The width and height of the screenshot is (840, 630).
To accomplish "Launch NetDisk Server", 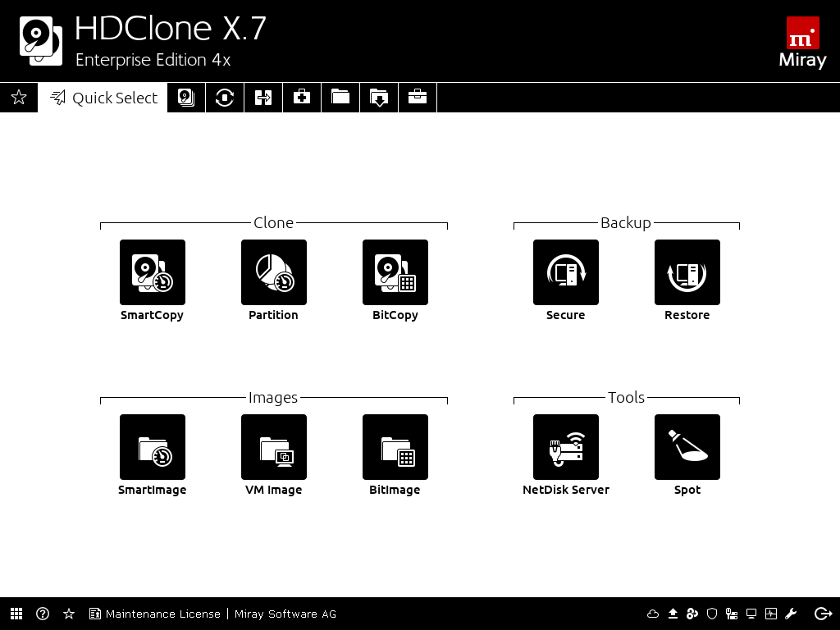I will 565,447.
